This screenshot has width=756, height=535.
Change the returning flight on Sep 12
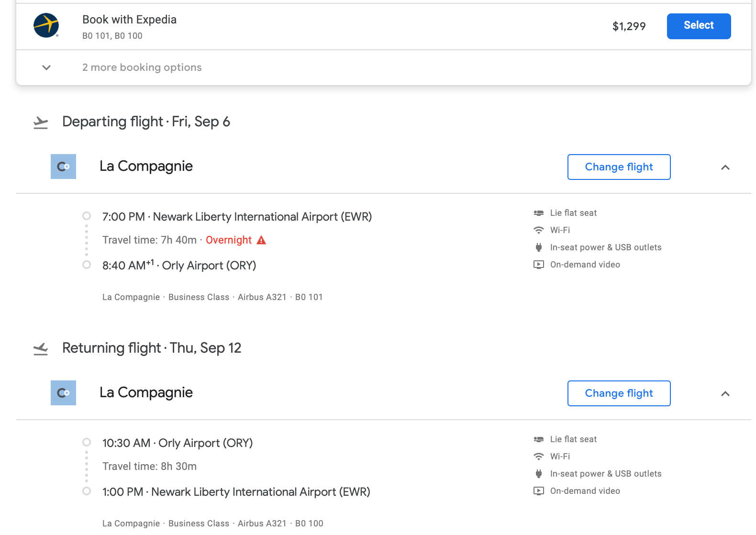point(619,393)
